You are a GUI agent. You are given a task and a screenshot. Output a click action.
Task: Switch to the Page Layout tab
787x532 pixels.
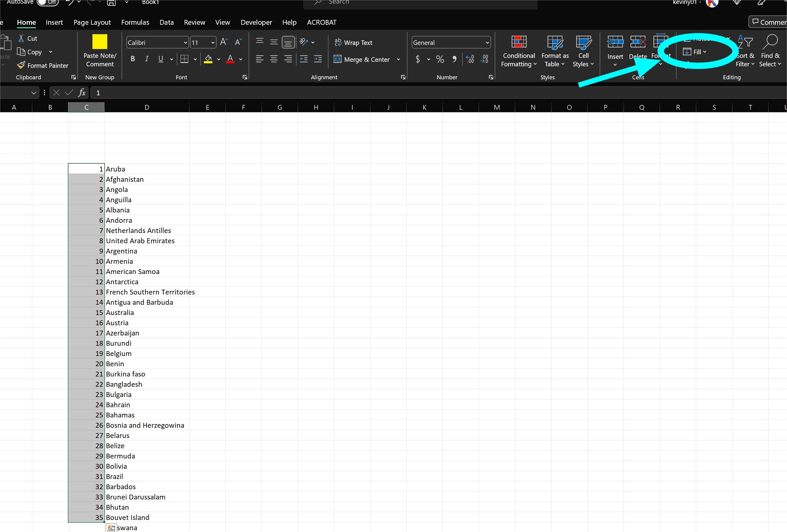[x=92, y=22]
